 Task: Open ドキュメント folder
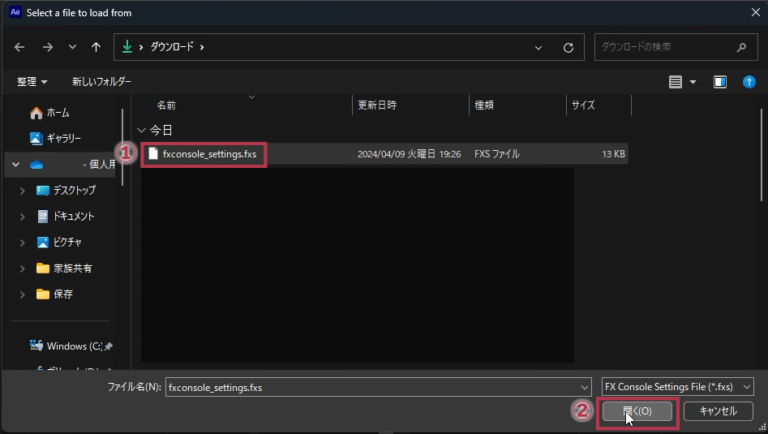(x=65, y=216)
